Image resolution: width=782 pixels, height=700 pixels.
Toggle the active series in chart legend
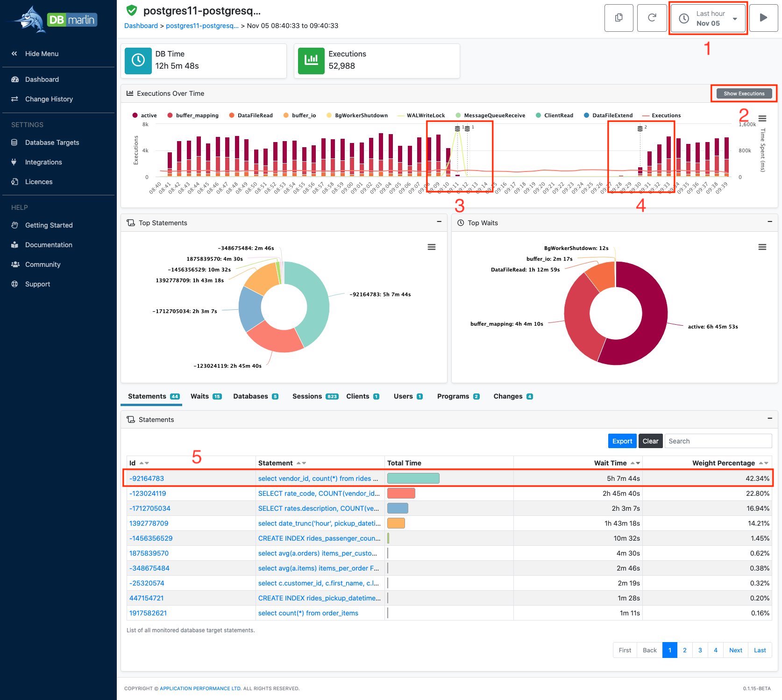point(145,115)
